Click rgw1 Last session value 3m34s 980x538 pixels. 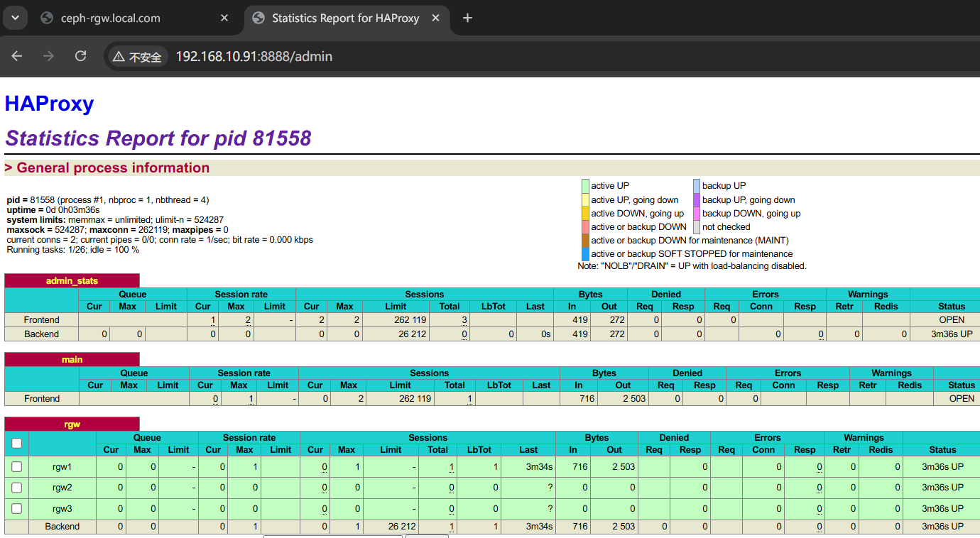(539, 467)
